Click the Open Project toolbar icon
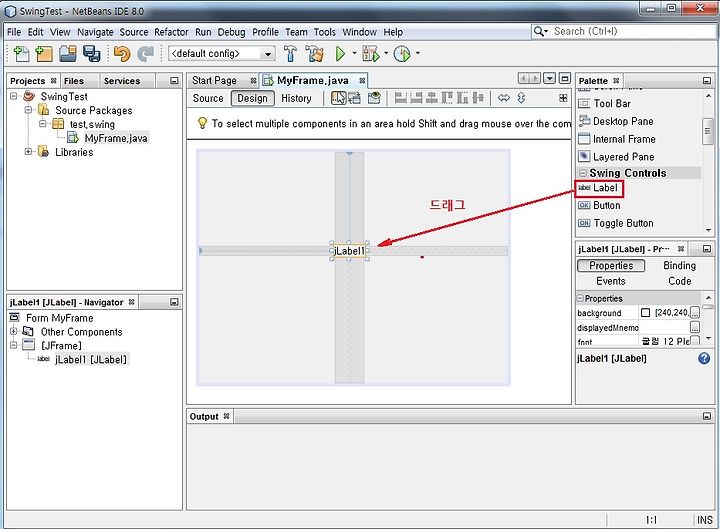This screenshot has height=529, width=720. pos(68,54)
